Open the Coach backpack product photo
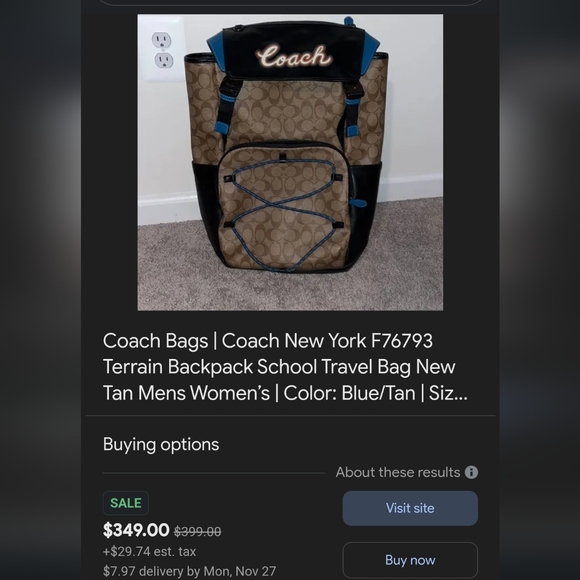 pos(290,162)
